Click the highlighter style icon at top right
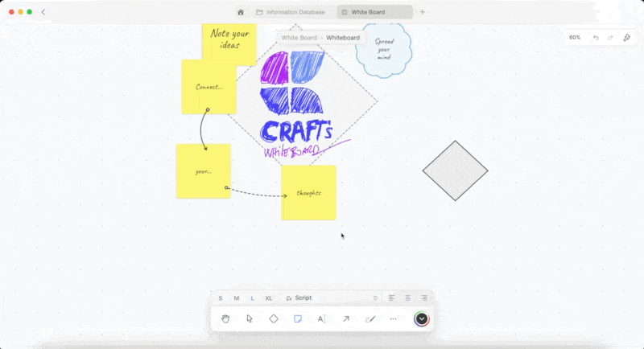 (627, 38)
